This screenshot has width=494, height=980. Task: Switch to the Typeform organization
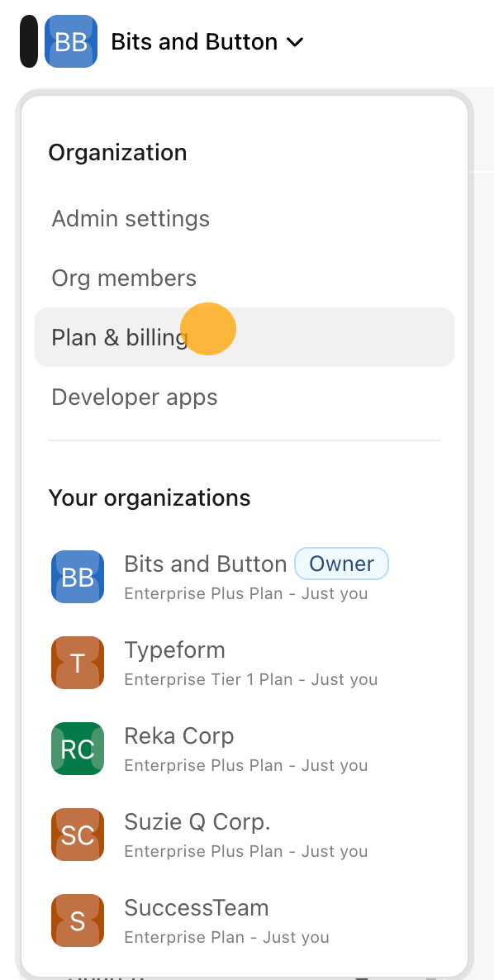click(x=175, y=650)
